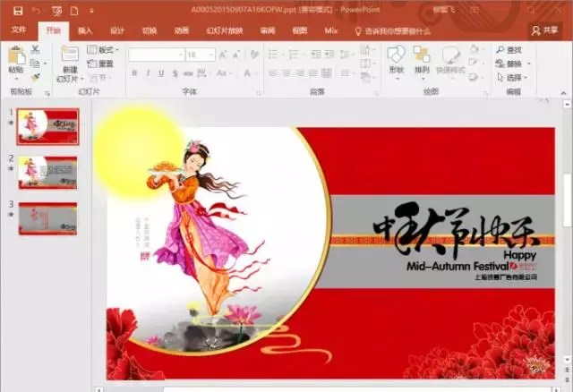Select the Format Painter brush
Screen dimensions: 573x392
point(35,77)
